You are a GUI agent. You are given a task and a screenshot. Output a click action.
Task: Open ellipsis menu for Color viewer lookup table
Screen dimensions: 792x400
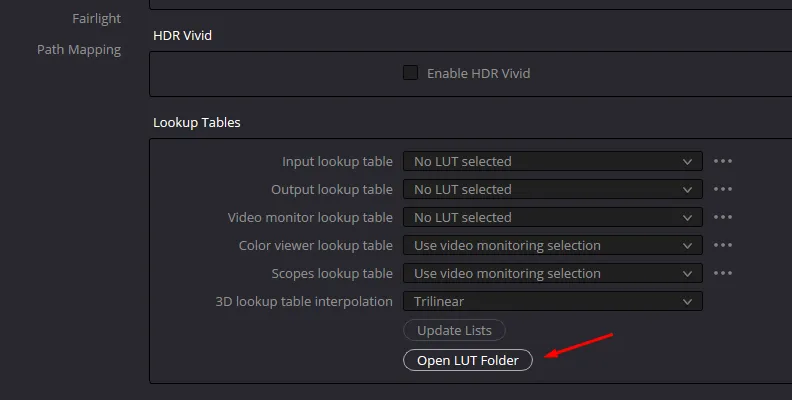(723, 245)
